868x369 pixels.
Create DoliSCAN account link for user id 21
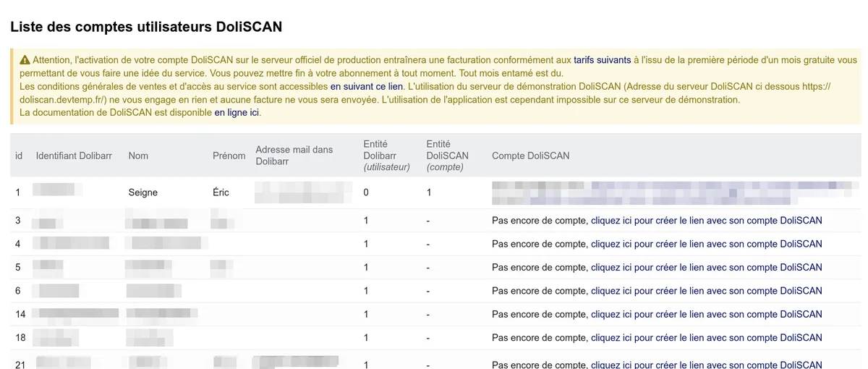point(707,364)
